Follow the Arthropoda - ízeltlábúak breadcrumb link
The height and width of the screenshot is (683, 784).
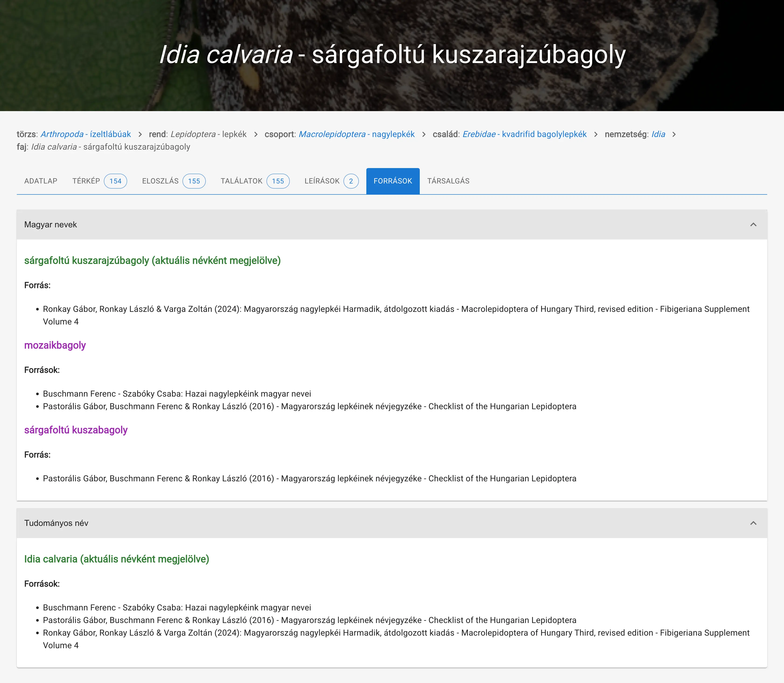(86, 134)
